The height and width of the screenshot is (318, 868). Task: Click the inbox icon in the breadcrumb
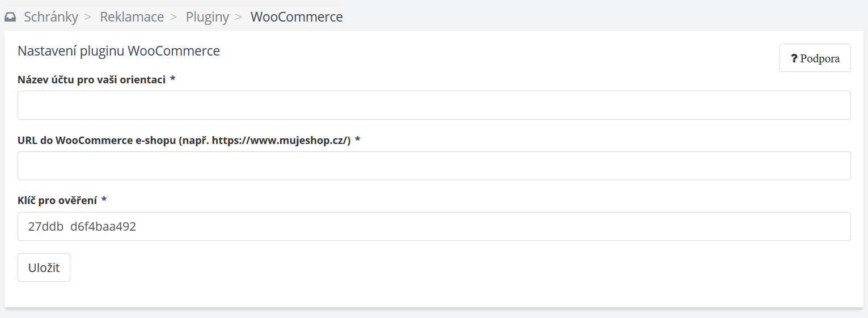point(10,18)
